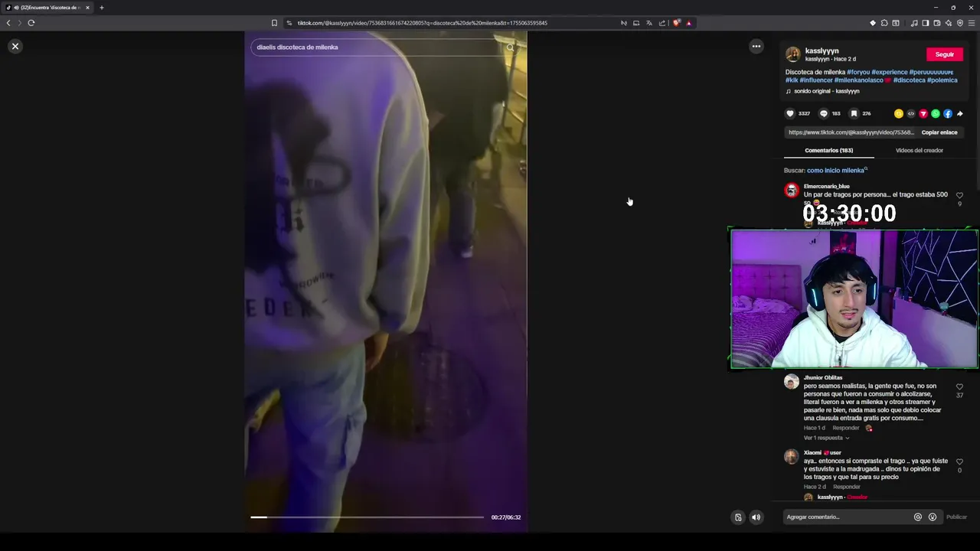Image resolution: width=980 pixels, height=551 pixels.
Task: Switch to Comentarios (183) tab
Action: (828, 151)
